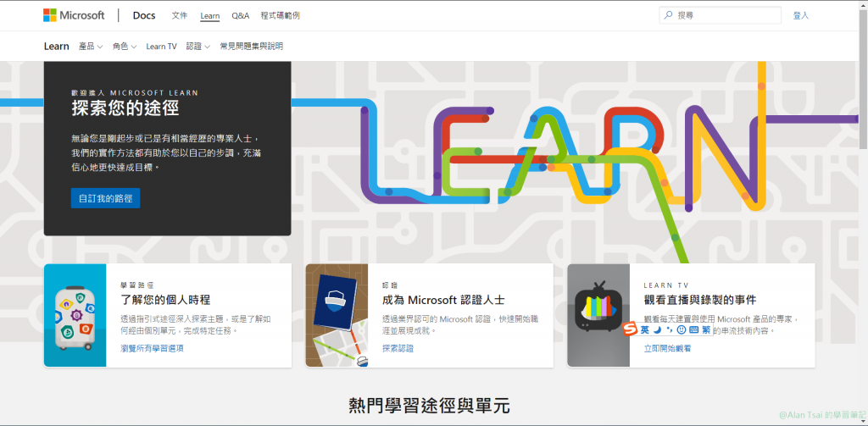Open Learn TV in the secondary nav
The height and width of the screenshot is (426, 868).
(x=161, y=47)
